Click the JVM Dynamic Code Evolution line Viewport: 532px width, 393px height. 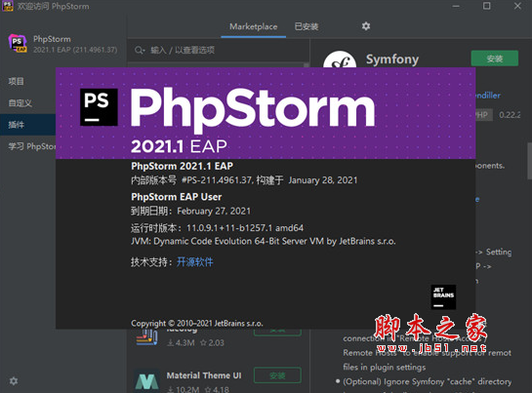[264, 241]
